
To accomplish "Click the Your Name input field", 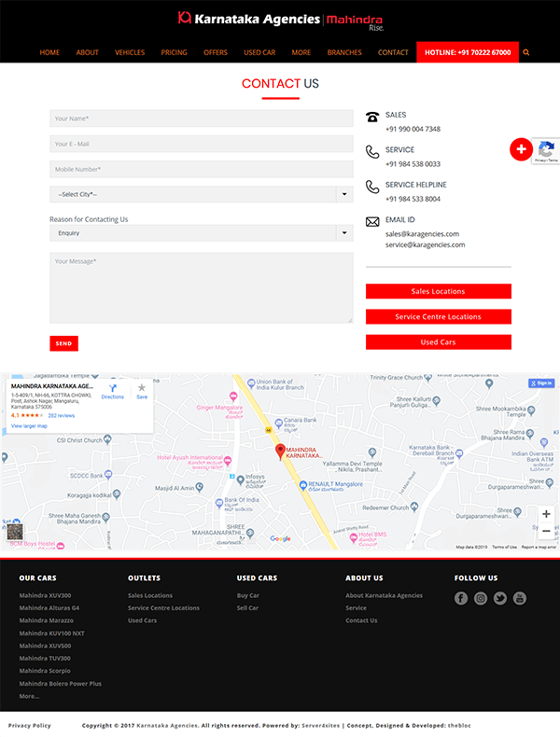I will click(202, 118).
